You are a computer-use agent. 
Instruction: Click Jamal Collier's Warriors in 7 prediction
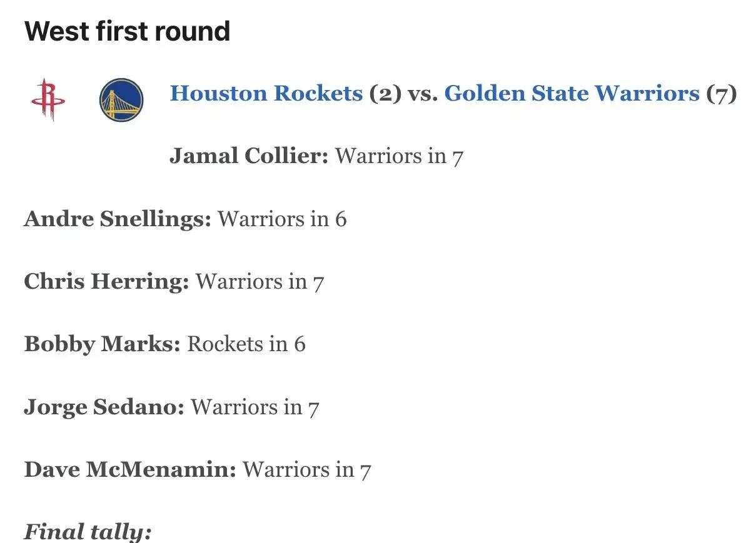399,156
